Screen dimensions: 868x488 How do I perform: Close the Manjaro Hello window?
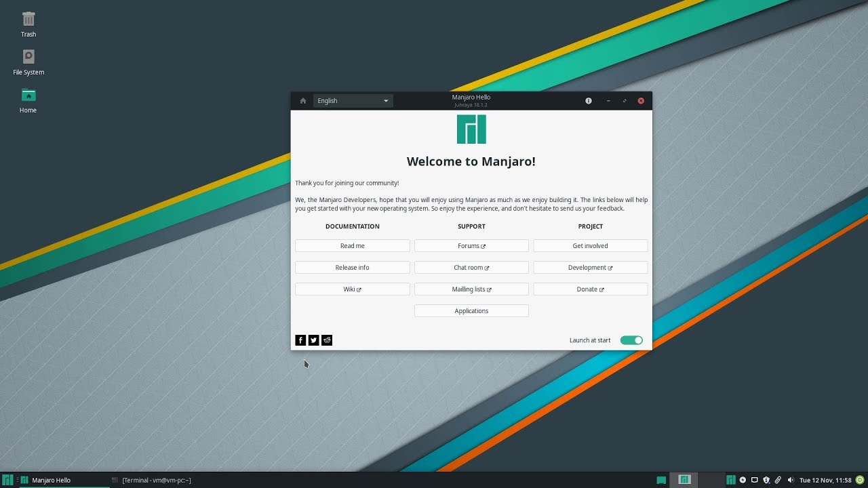click(641, 101)
